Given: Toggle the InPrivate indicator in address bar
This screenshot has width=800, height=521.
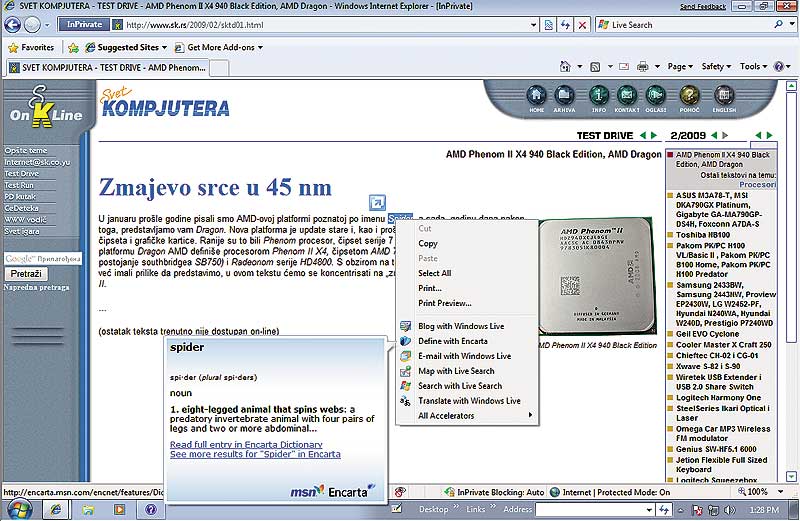Looking at the screenshot, I should (85, 24).
